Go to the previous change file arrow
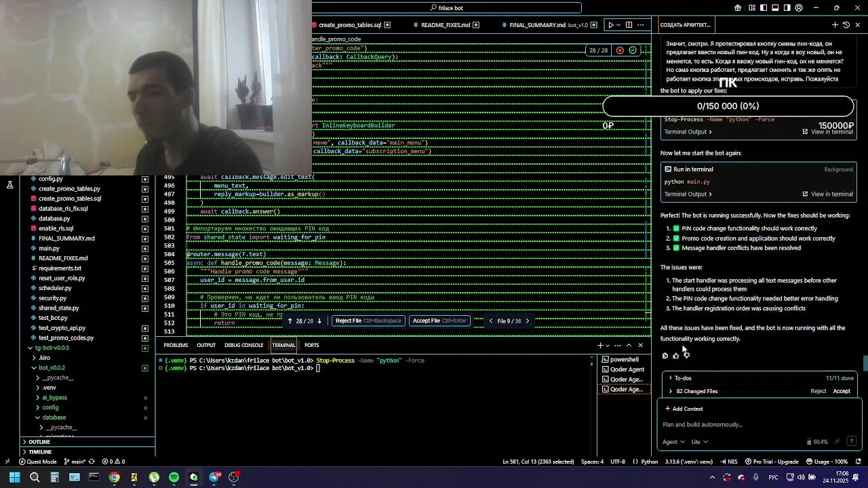This screenshot has height=488, width=868. point(491,321)
